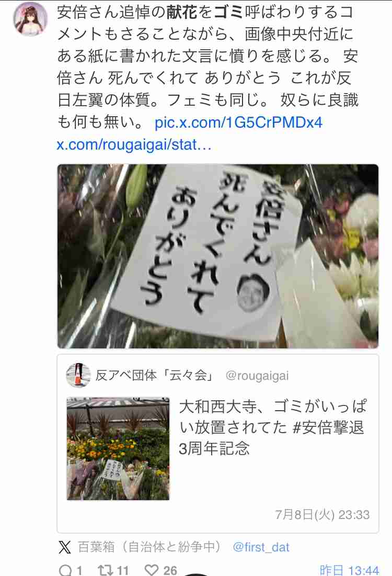392x576 pixels.
Task: Open the pic.x.com/1G5CrPMDx4 link
Action: point(238,122)
